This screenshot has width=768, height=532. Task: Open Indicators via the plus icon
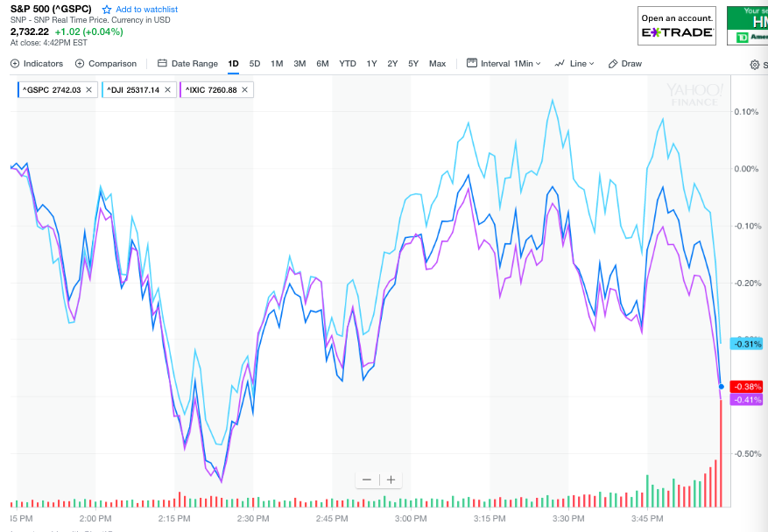pyautogui.click(x=15, y=64)
